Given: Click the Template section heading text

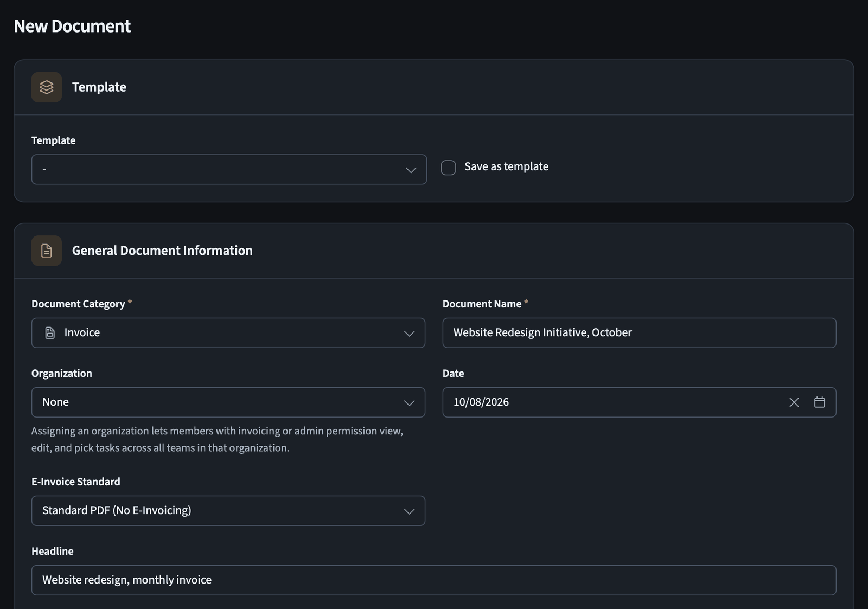Looking at the screenshot, I should coord(99,87).
